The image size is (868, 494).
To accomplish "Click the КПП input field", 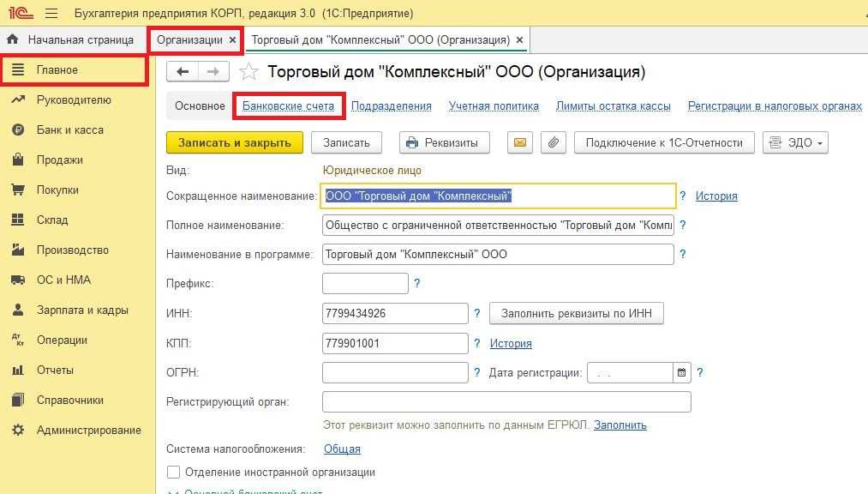I will 395,343.
